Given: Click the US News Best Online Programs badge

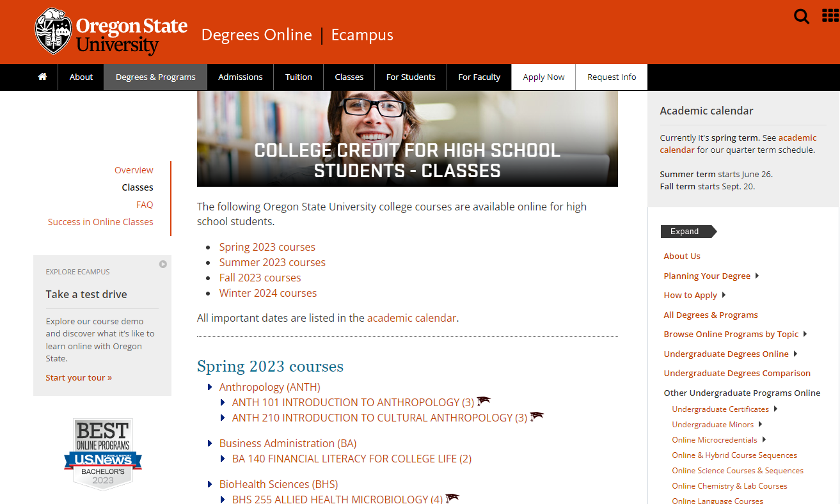Looking at the screenshot, I should pyautogui.click(x=102, y=454).
